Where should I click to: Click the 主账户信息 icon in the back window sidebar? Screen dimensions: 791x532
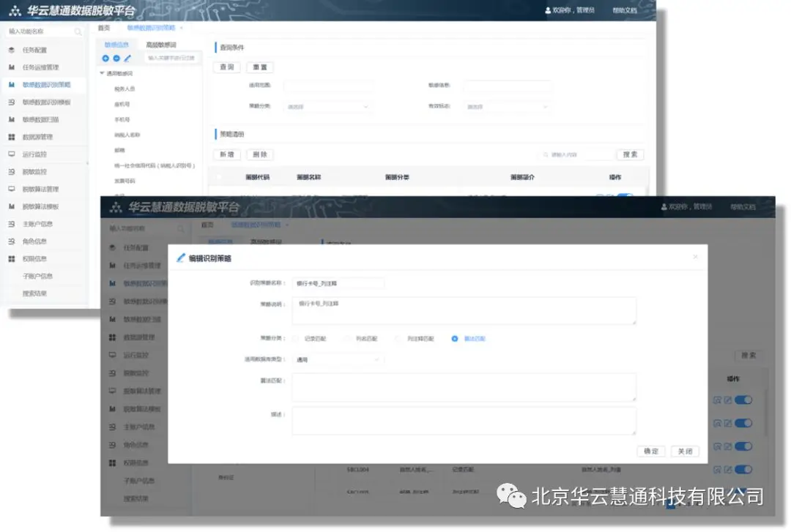tap(12, 224)
